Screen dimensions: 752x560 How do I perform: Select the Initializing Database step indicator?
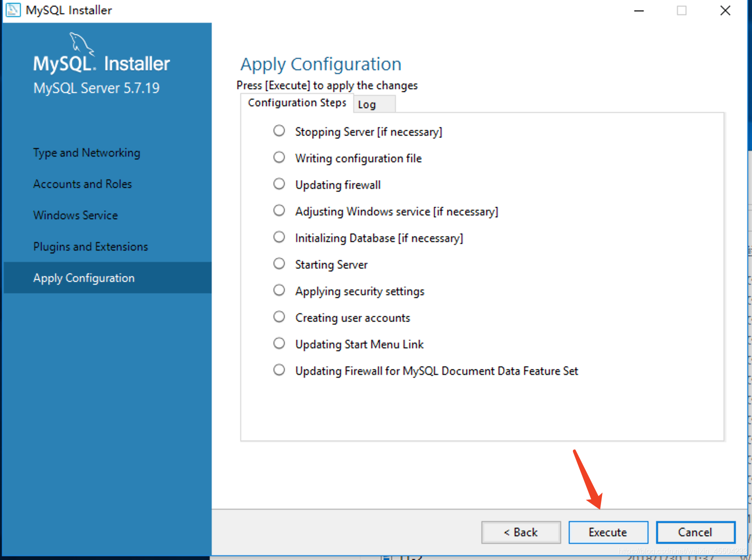[279, 237]
